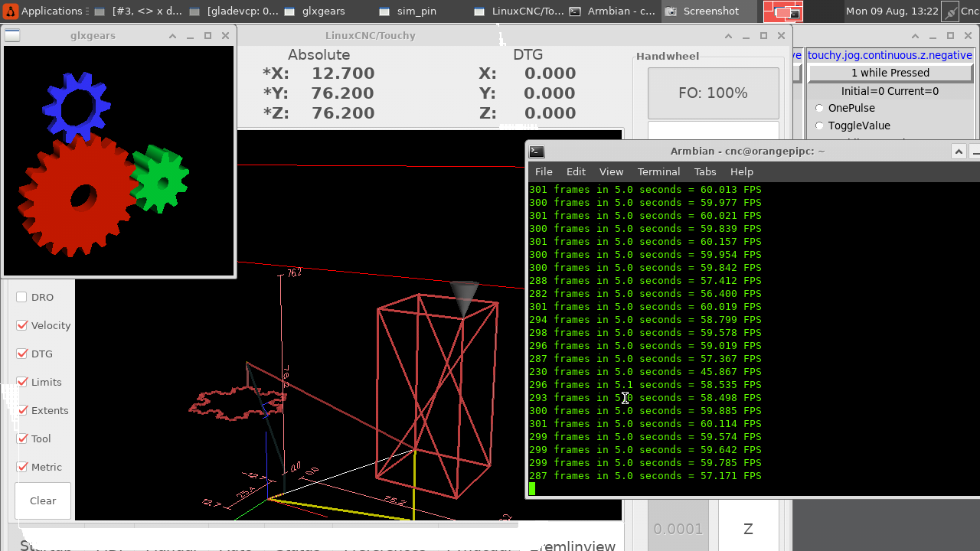The height and width of the screenshot is (551, 980).
Task: Click the tray icon beside the clock
Action: point(949,11)
